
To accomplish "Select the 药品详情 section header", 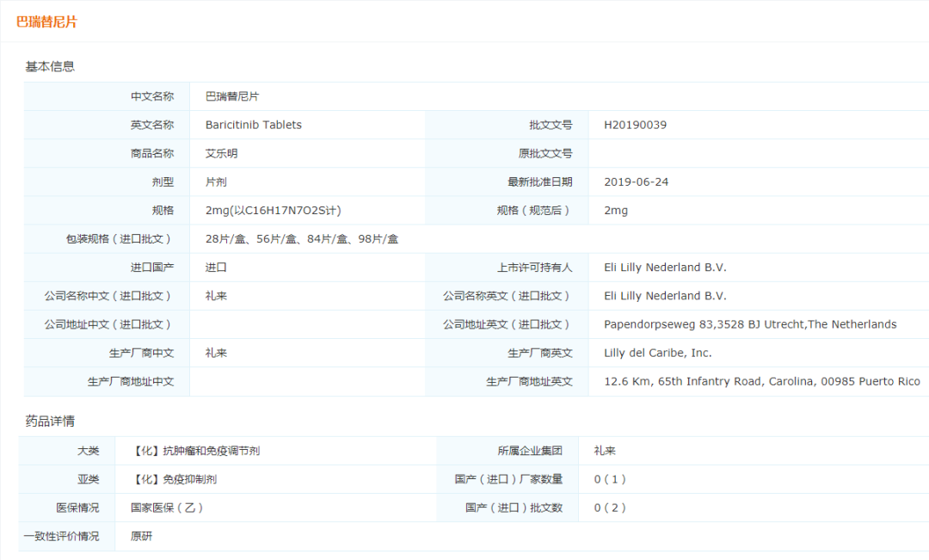I will click(49, 421).
